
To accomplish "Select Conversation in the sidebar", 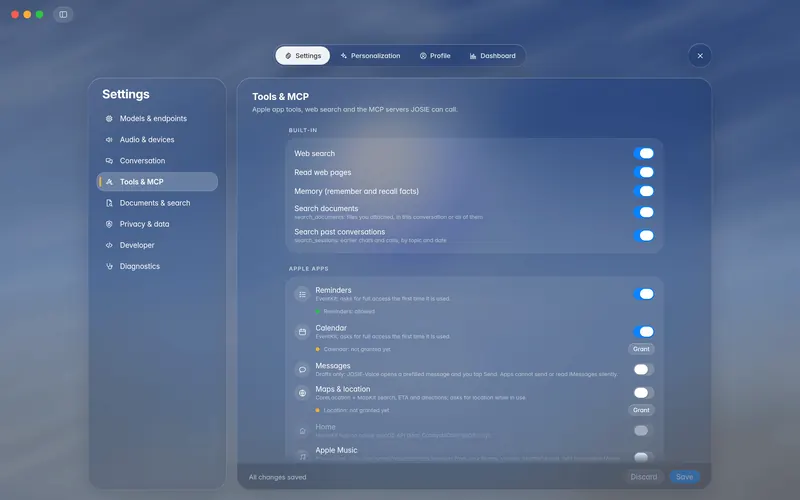I will [x=157, y=161].
